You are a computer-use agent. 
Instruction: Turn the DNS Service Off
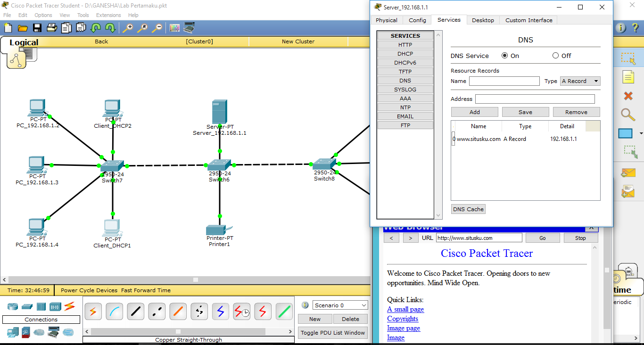[555, 56]
